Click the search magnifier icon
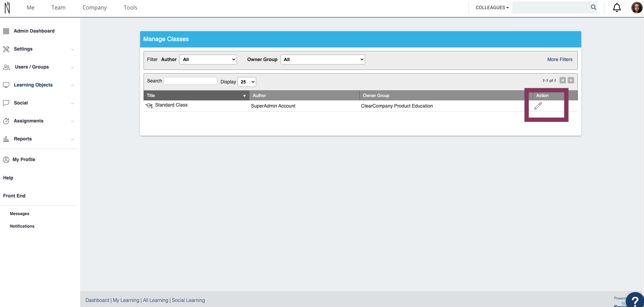The image size is (644, 307). tap(593, 7)
